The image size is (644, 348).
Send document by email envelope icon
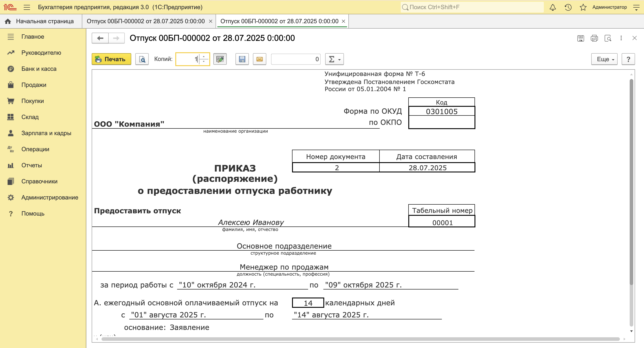259,59
